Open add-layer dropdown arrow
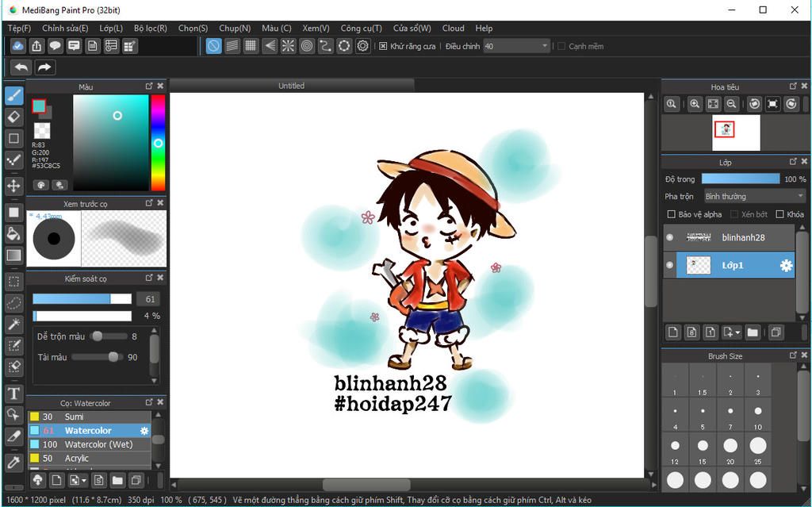 click(738, 332)
